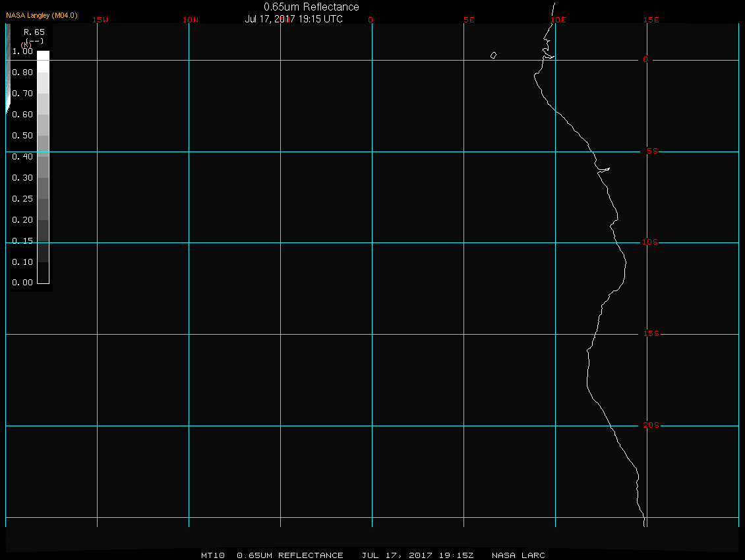Click the 15E longitude label

click(x=651, y=20)
